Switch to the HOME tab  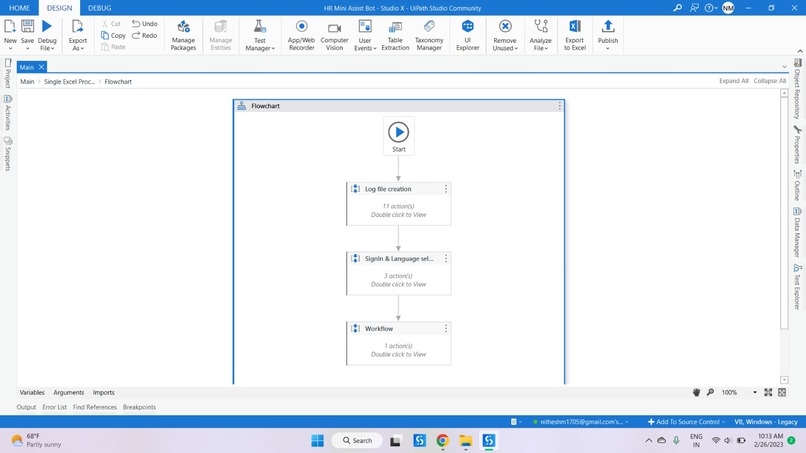click(x=20, y=8)
